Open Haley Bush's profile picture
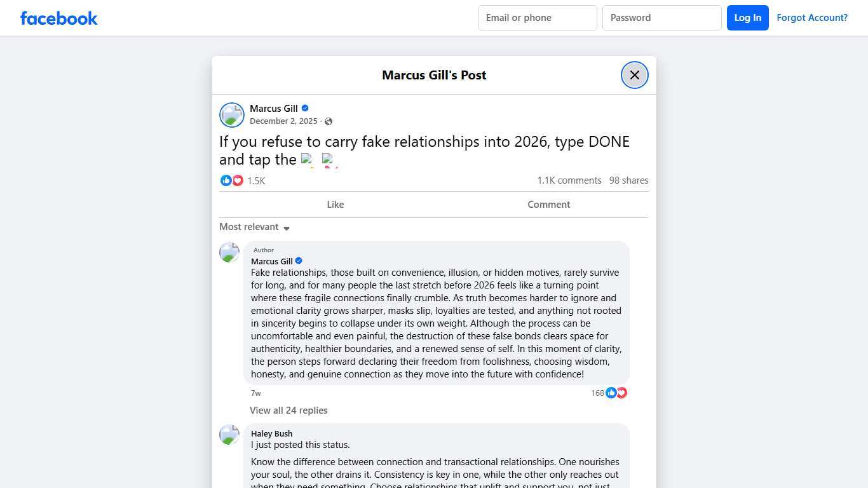This screenshot has height=488, width=868. click(x=229, y=435)
